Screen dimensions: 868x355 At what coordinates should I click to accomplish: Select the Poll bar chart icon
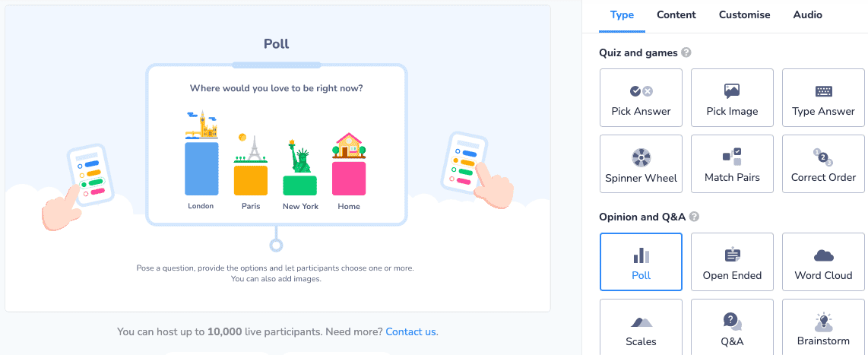641,255
